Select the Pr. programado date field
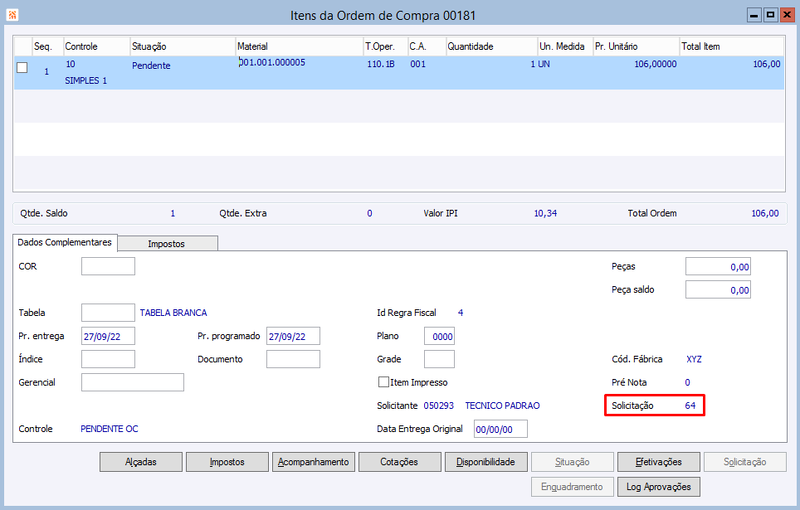This screenshot has width=800, height=510. point(293,336)
